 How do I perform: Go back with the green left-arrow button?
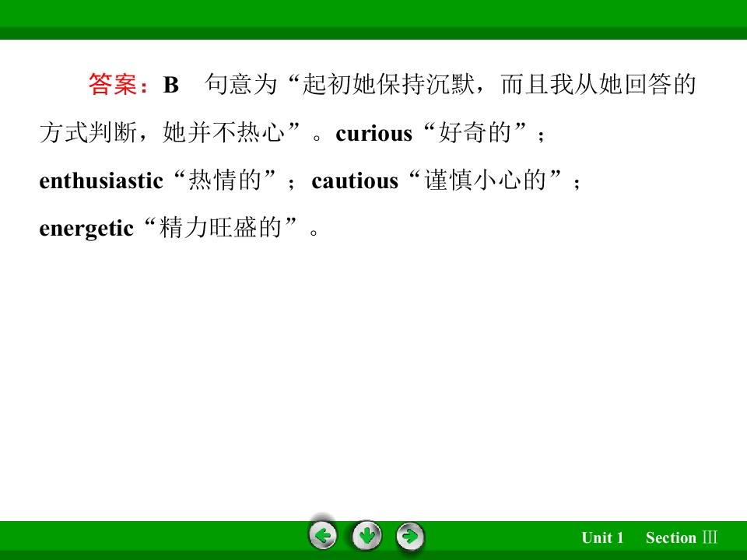pyautogui.click(x=323, y=536)
